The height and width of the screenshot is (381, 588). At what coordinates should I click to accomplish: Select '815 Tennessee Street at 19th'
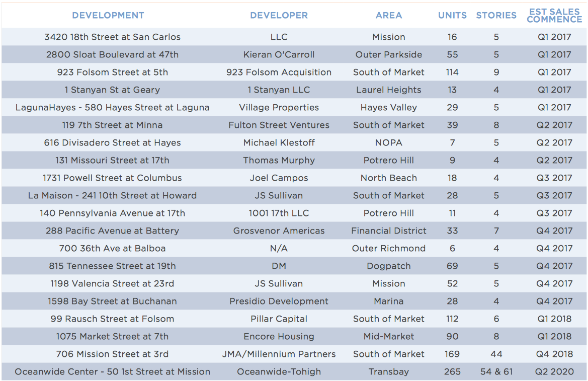[112, 266]
